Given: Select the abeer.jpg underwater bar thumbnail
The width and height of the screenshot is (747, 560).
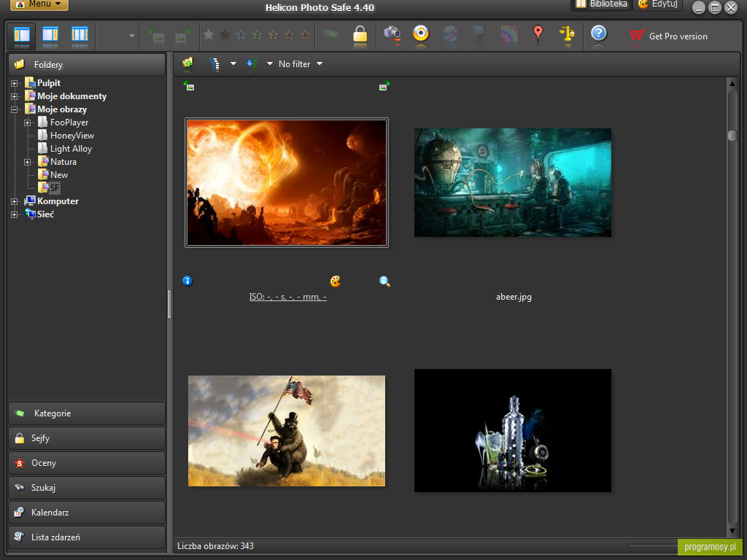Looking at the screenshot, I should point(513,182).
